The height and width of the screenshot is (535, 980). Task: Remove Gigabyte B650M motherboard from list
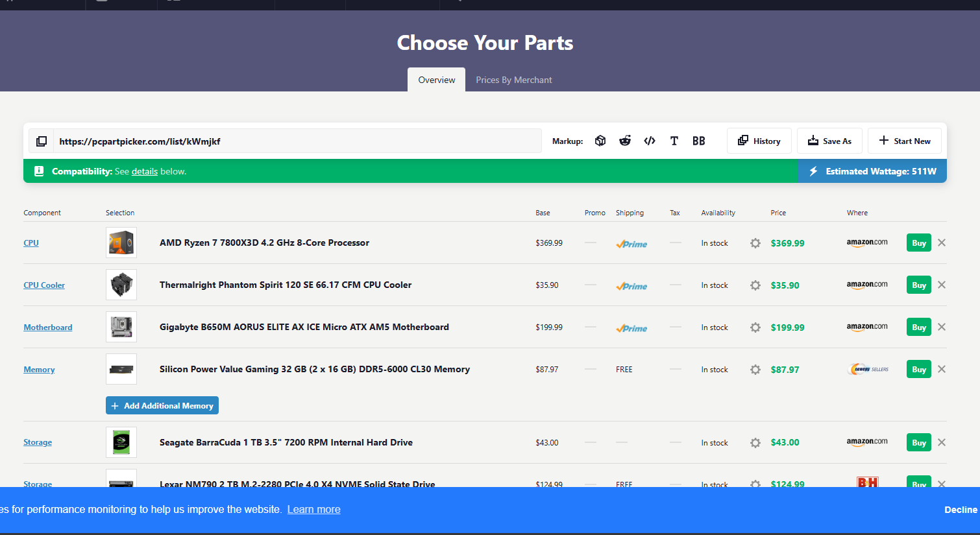tap(942, 327)
